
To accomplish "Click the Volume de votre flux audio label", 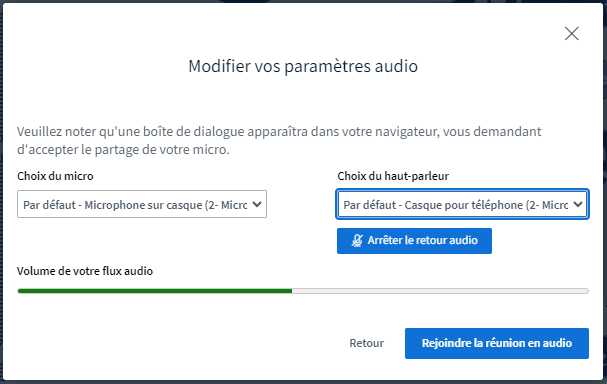I will coord(85,271).
